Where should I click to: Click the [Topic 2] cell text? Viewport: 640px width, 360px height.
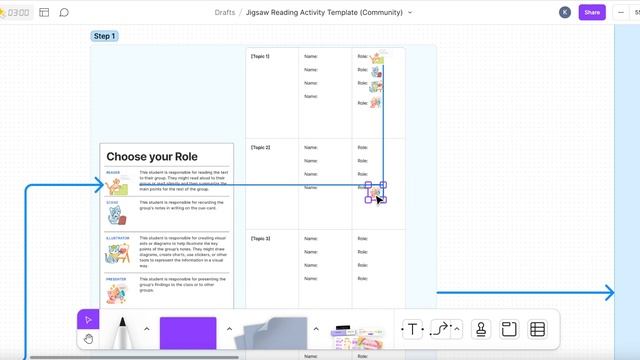point(260,147)
